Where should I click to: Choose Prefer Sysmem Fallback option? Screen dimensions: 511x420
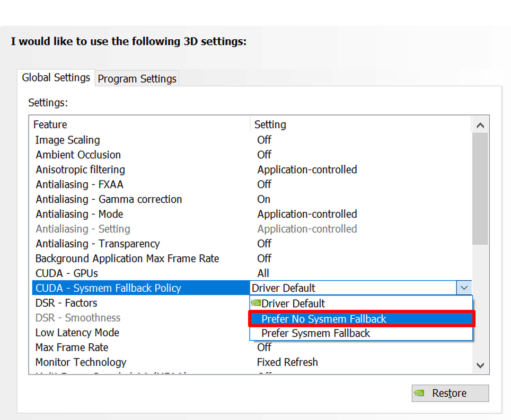tap(361, 333)
